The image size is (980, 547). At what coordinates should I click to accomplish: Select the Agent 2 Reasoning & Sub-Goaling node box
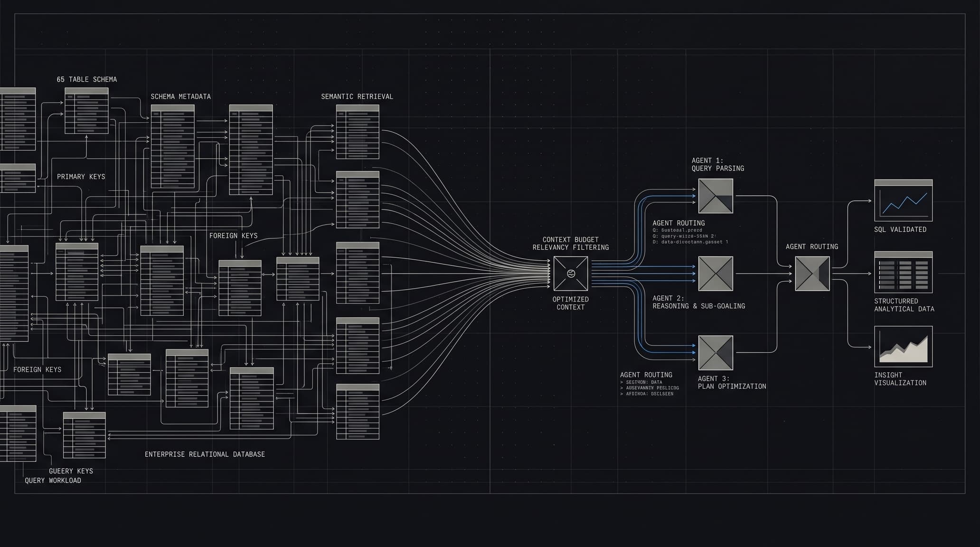coord(716,273)
